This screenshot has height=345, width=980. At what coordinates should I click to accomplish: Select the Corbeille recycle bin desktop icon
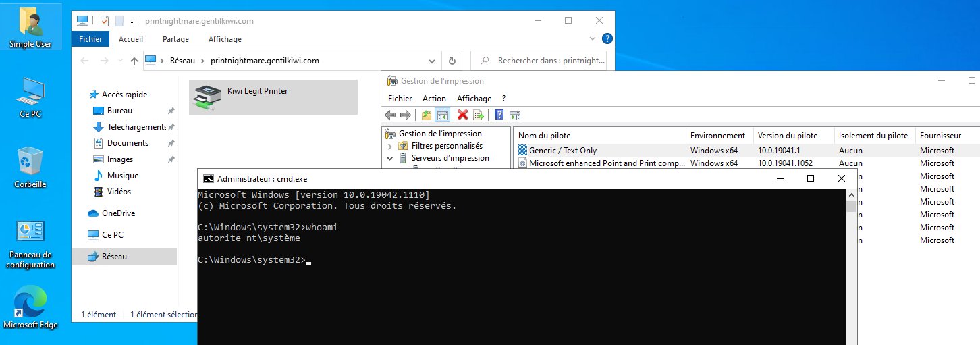click(x=30, y=167)
